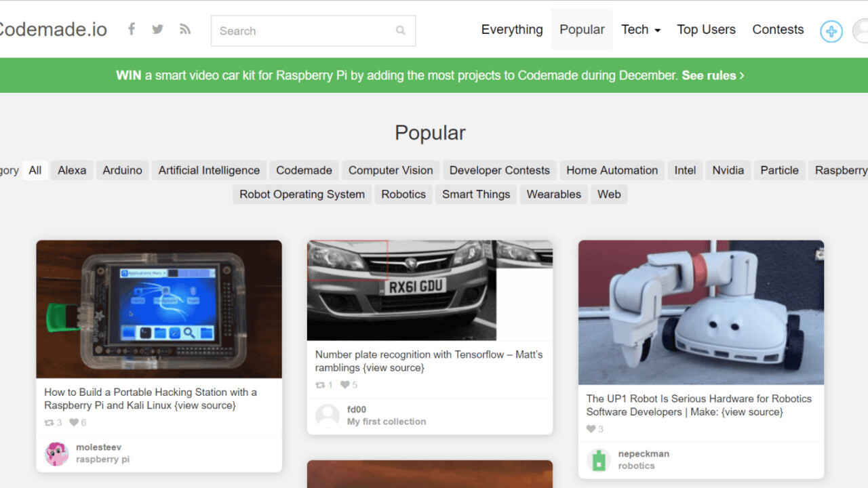Click the Facebook icon in the header
The image size is (868, 488).
pyautogui.click(x=132, y=29)
